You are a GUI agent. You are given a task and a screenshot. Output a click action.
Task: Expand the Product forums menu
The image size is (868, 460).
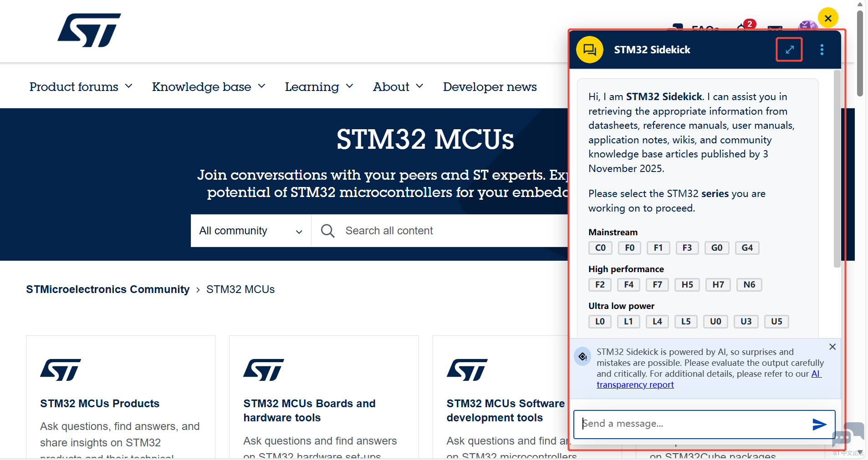(81, 86)
